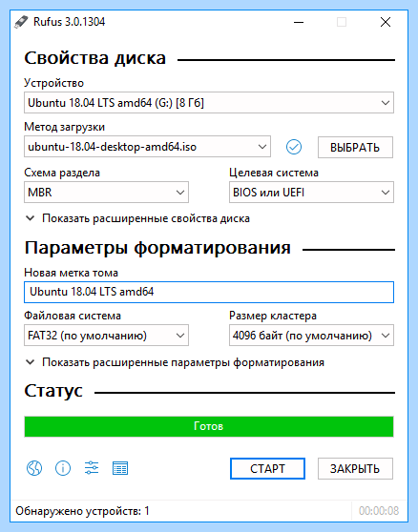Click the ISO checksum checkmark icon
This screenshot has height=532, width=418.
tap(294, 147)
